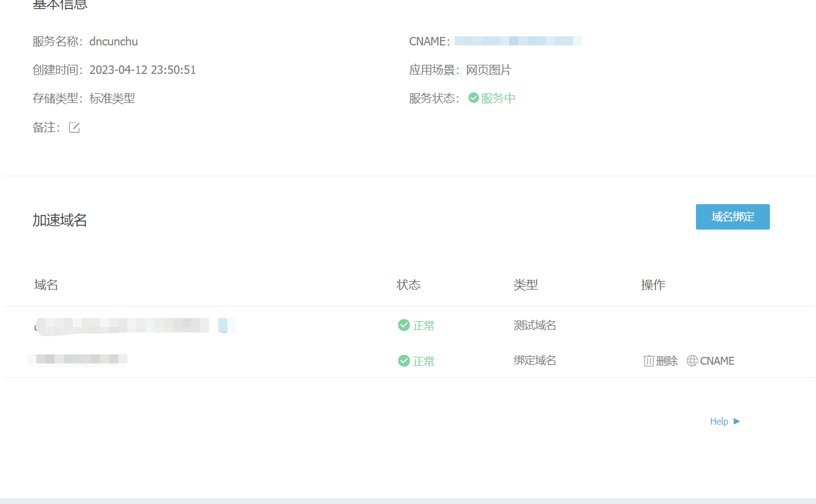This screenshot has height=504, width=816.
Task: Click the blurred bound domain name in second row
Action: [x=78, y=360]
